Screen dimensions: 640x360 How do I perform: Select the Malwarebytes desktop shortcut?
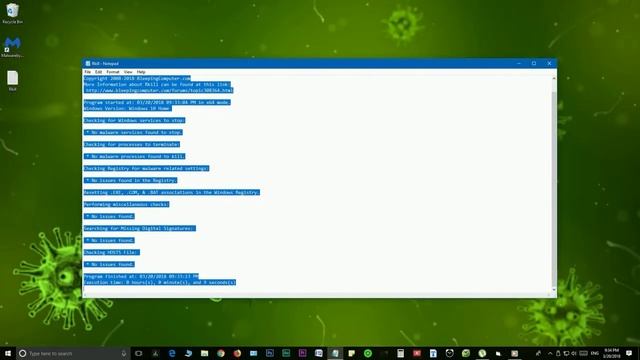click(12, 47)
